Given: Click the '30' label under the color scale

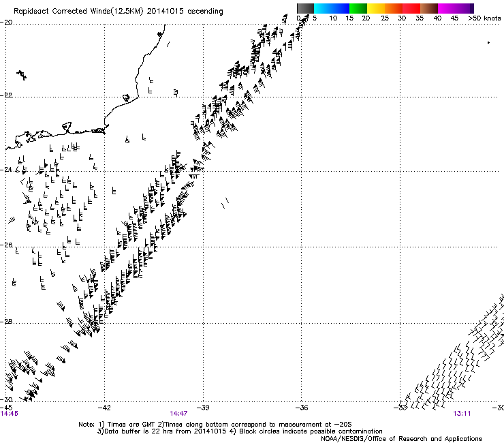Looking at the screenshot, I should pyautogui.click(x=402, y=18).
